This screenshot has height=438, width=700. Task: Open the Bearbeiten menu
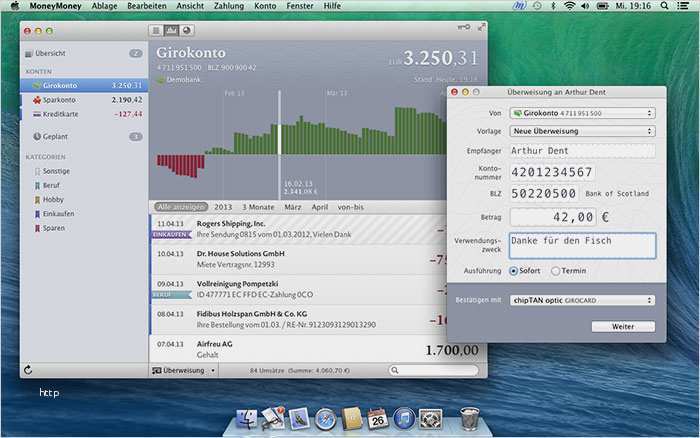coord(146,6)
